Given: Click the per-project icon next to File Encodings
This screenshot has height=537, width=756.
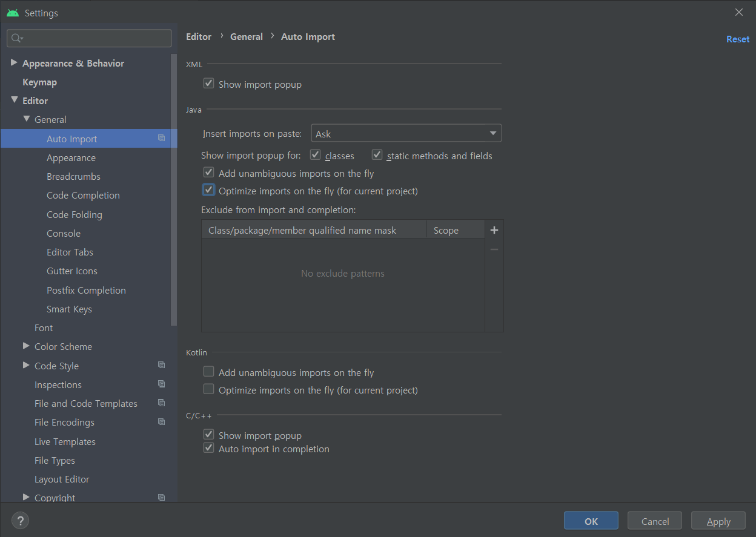Looking at the screenshot, I should [x=161, y=421].
